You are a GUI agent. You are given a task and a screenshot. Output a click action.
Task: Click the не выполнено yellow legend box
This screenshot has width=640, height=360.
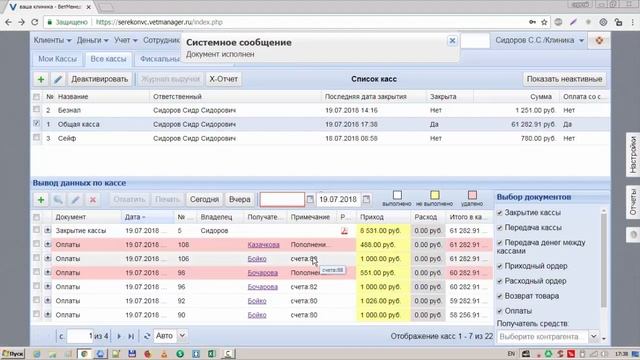point(435,195)
